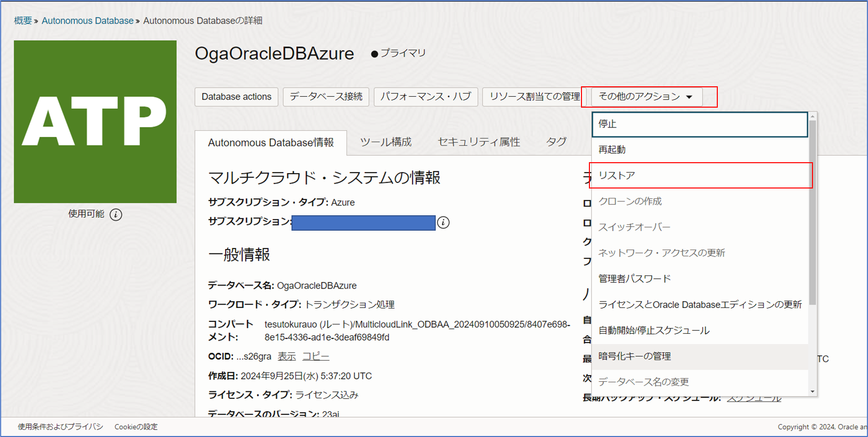Click the info icon beside 使用可能 status

coord(116,214)
